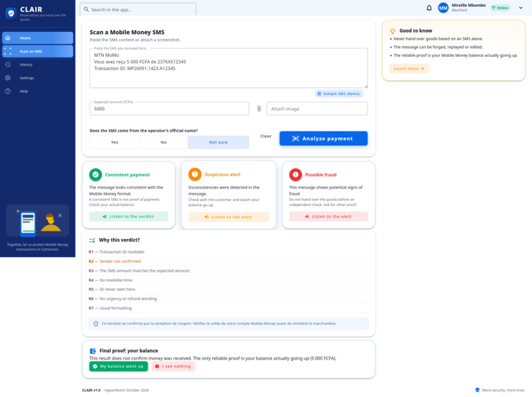The width and height of the screenshot is (532, 397).
Task: Click the History clock icon
Action: [x=8, y=64]
